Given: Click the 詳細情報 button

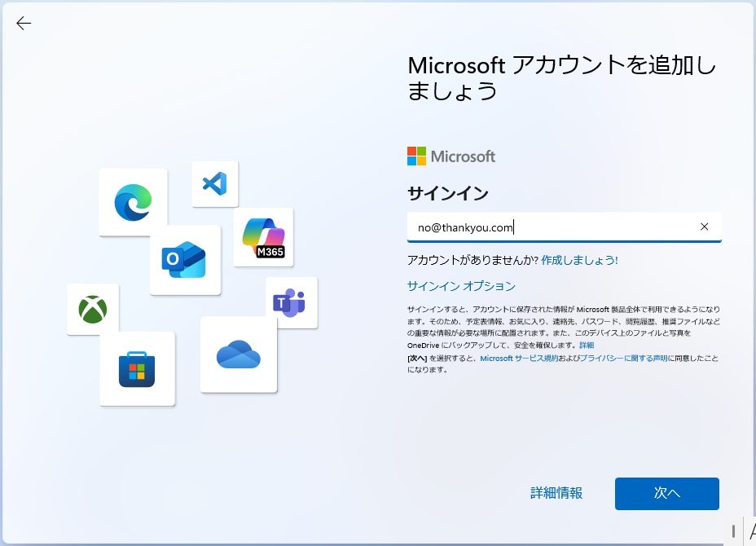Looking at the screenshot, I should point(556,493).
